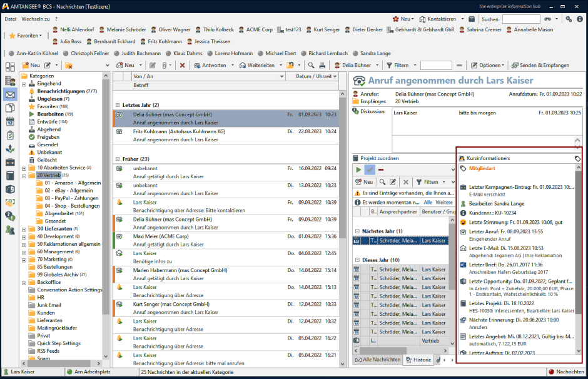
Task: Open the Delia Bühner contact dropdown arrow
Action: (x=378, y=65)
